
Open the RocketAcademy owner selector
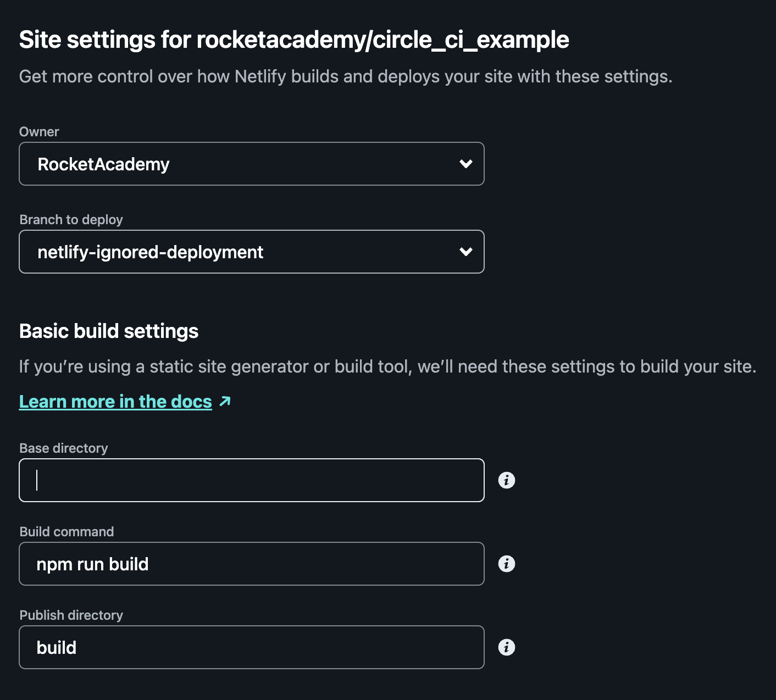[x=251, y=164]
